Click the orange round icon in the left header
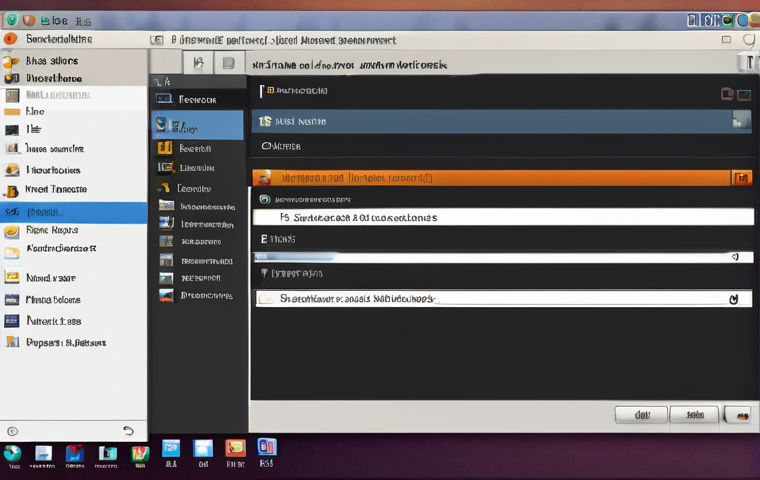Viewport: 760px width, 480px height. click(10, 39)
